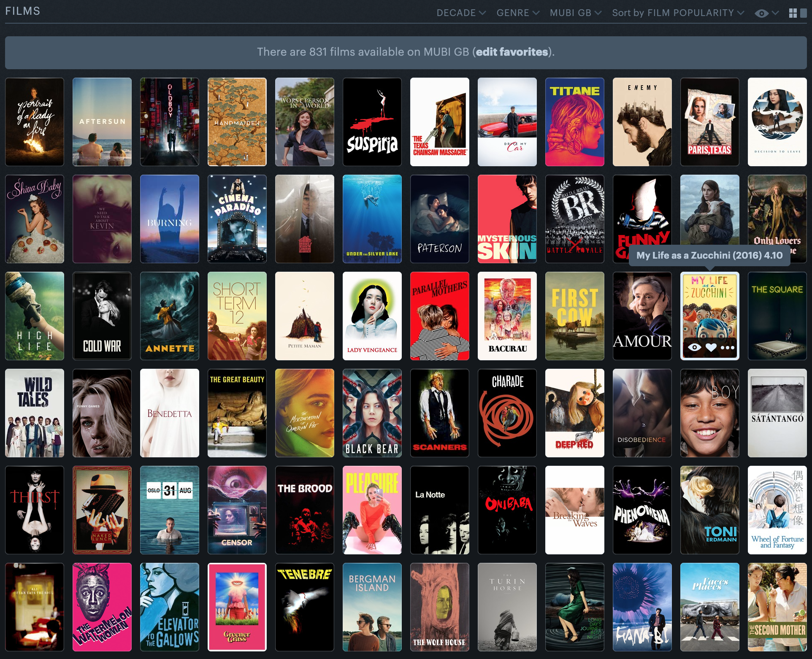Open the Wild Tales poster
Image resolution: width=812 pixels, height=659 pixels.
[35, 413]
